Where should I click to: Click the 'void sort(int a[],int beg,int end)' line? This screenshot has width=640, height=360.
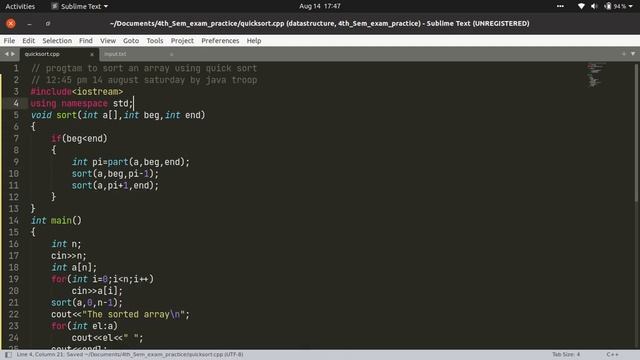pyautogui.click(x=118, y=115)
